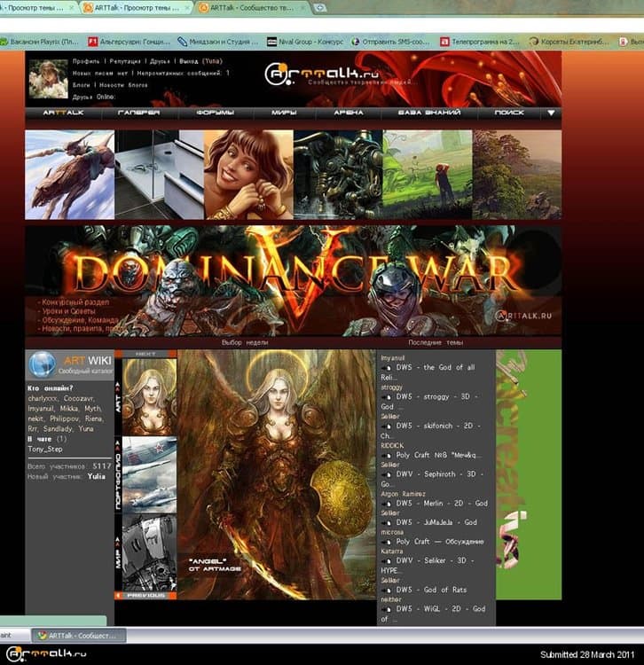
Task: Click the Репутация link
Action: tap(125, 61)
